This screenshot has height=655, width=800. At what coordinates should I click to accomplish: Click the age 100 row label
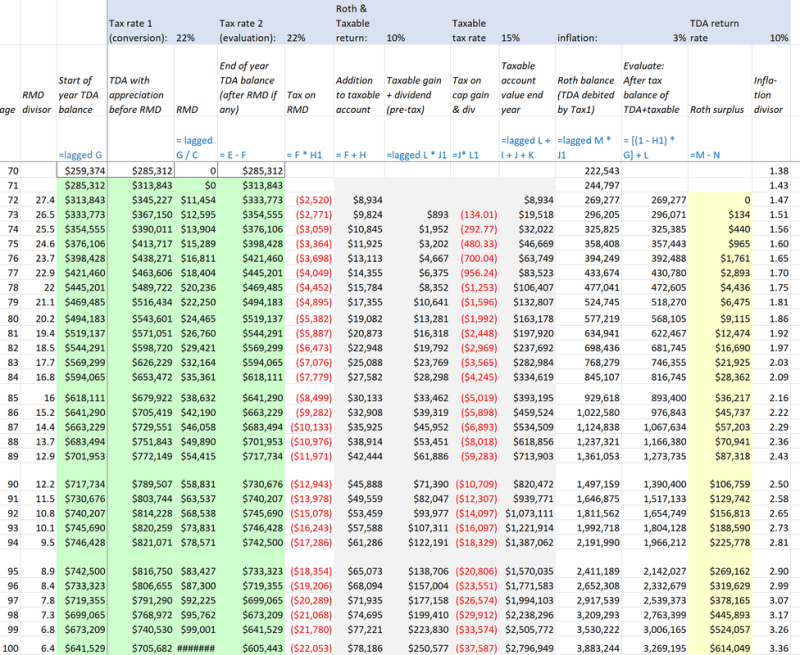click(11, 649)
